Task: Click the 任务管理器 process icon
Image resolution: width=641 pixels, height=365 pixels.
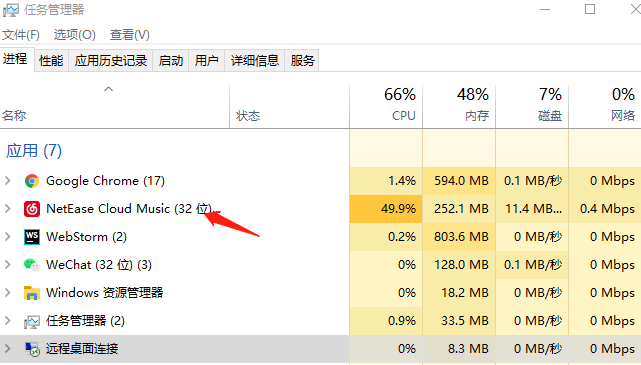Action: (x=31, y=322)
